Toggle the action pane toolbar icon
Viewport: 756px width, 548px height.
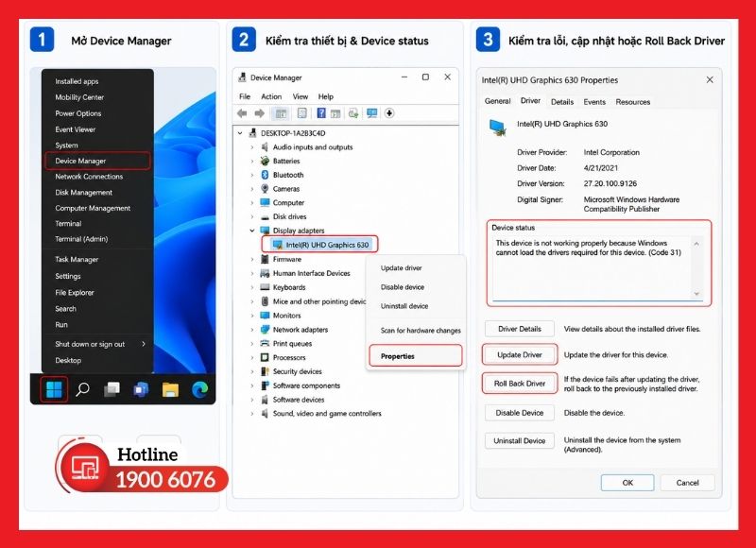point(335,113)
